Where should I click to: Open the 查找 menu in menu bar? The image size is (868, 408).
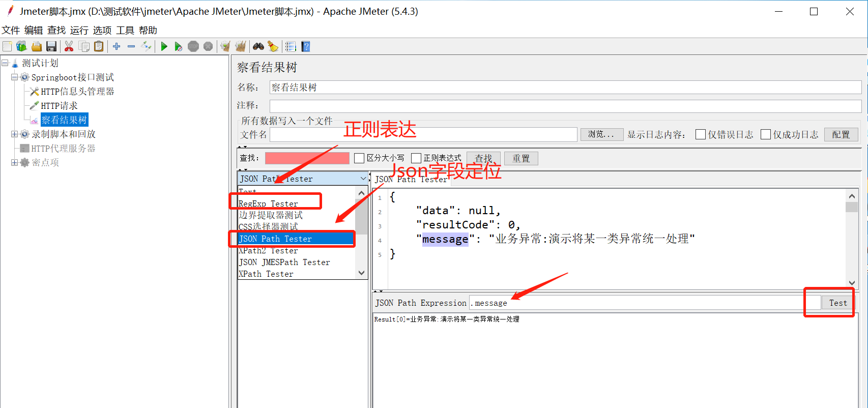tap(56, 31)
